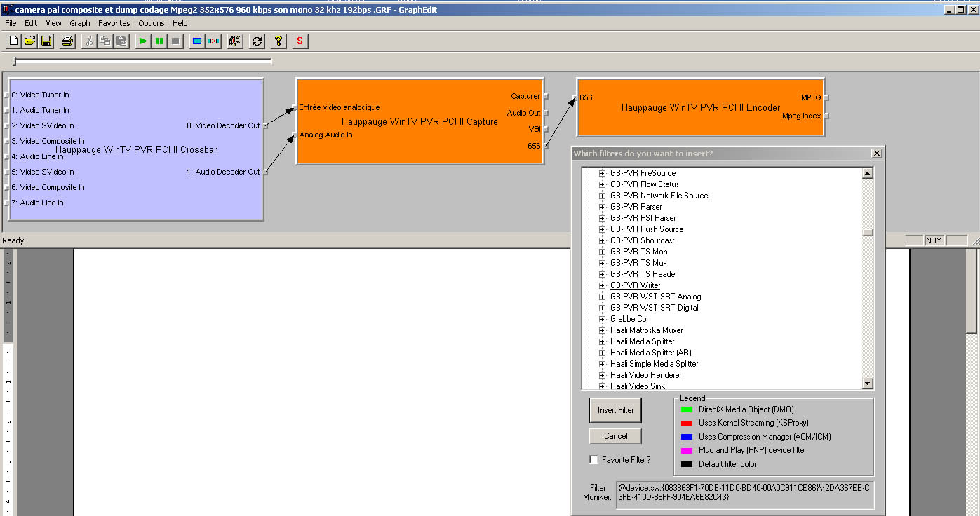
Task: Cancel the filter insertion dialog
Action: (616, 436)
